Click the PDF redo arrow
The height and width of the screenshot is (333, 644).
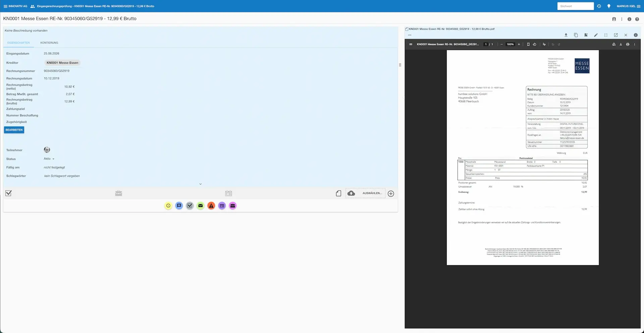pos(559,44)
